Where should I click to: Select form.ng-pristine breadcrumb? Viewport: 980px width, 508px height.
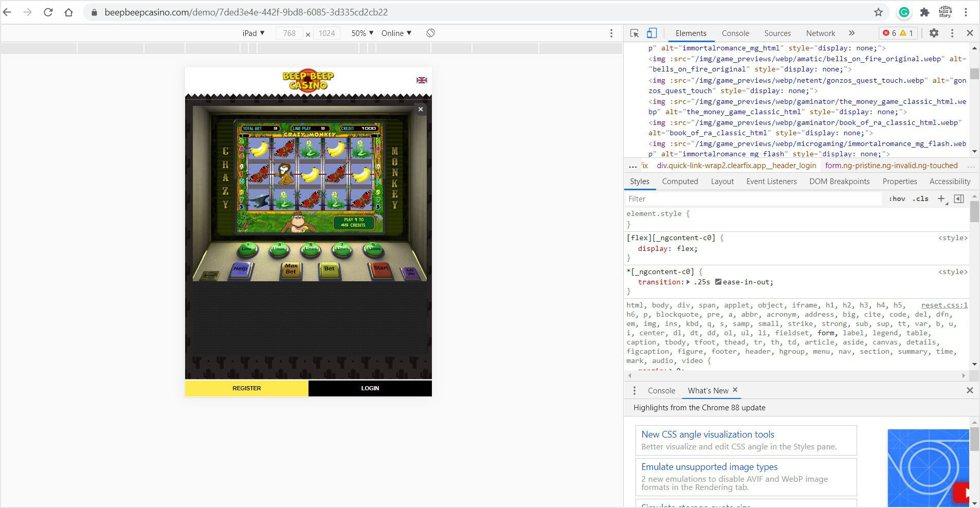pos(892,166)
